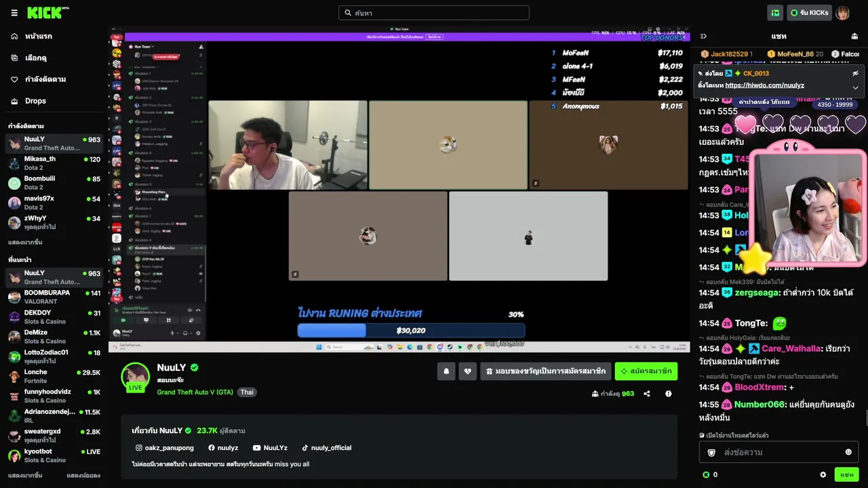Click chat username Care_Walhalla
The height and width of the screenshot is (488, 868).
pos(791,348)
